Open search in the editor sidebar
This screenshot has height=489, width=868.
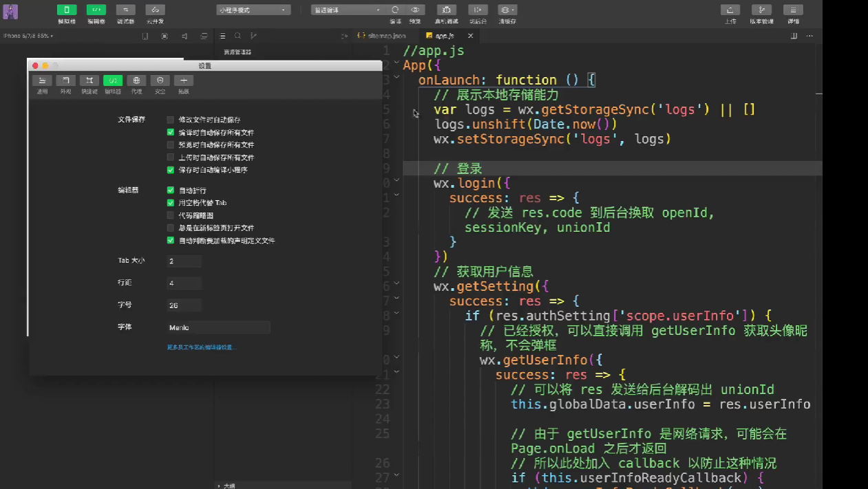pos(237,36)
